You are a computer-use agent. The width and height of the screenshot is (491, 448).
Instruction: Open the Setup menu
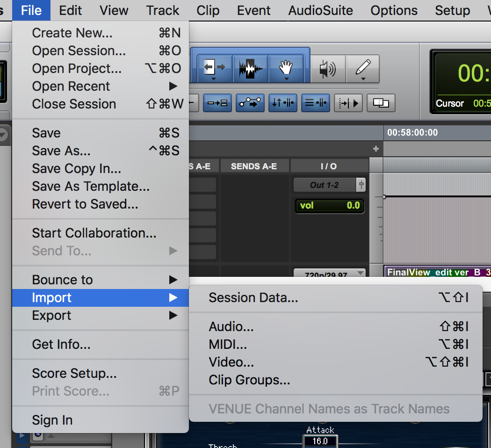(453, 10)
